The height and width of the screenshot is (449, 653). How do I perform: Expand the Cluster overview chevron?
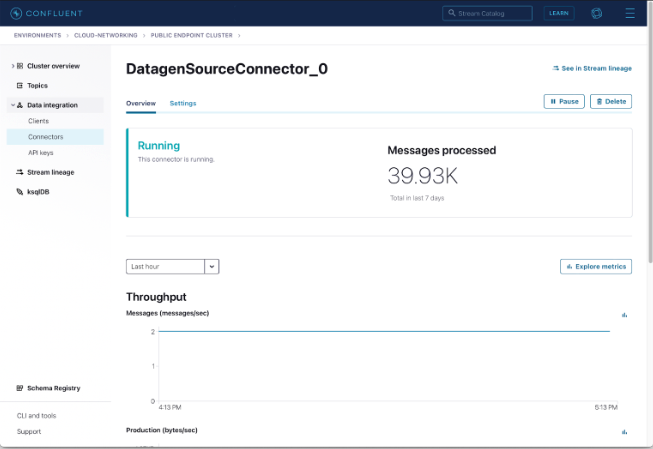pos(13,66)
